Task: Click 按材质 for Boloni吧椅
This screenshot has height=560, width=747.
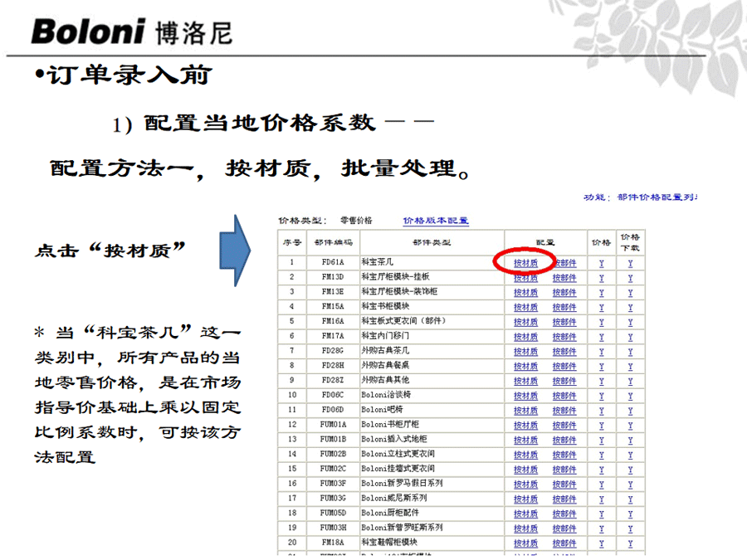Action: [525, 410]
